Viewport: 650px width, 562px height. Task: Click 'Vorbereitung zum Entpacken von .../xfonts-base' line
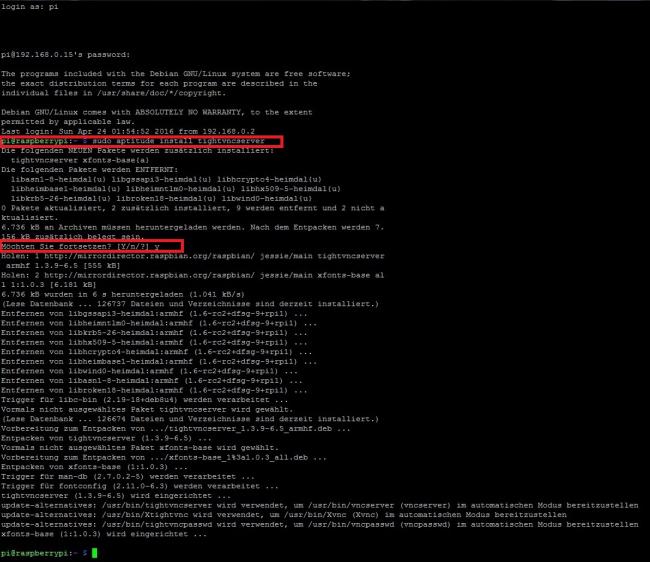[x=164, y=457]
